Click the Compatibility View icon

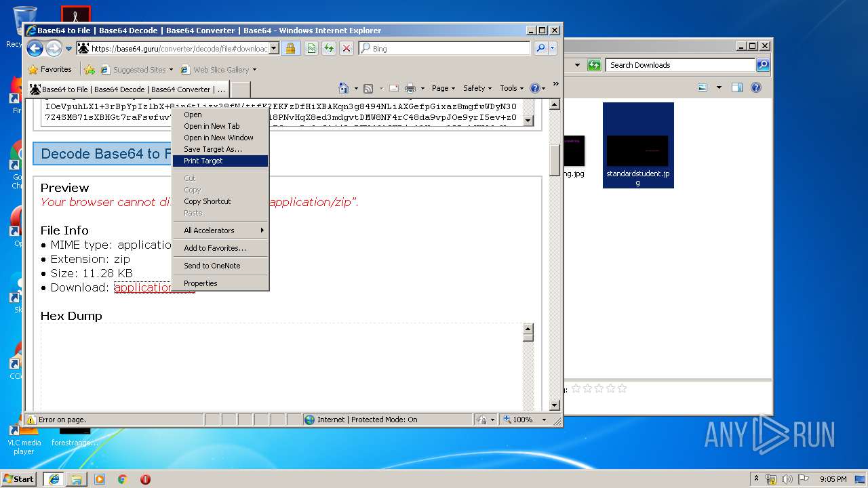click(x=311, y=48)
